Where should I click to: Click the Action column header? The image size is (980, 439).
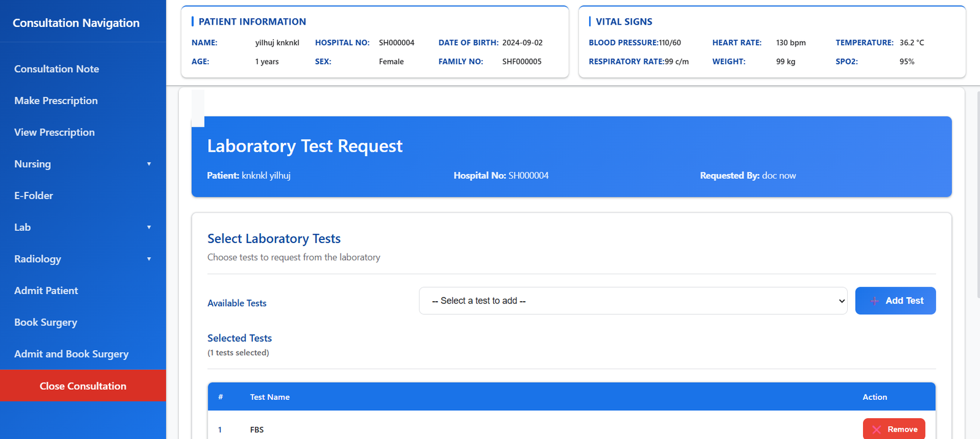tap(874, 397)
